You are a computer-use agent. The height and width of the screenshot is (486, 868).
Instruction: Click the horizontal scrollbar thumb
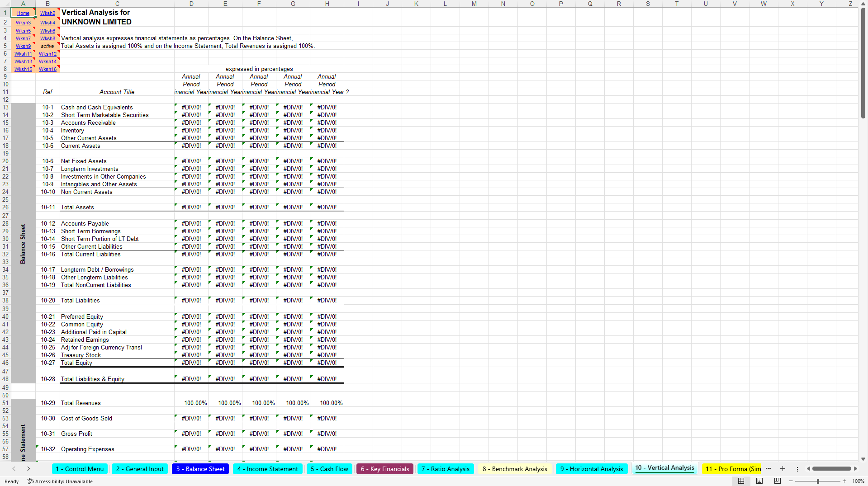pos(831,469)
